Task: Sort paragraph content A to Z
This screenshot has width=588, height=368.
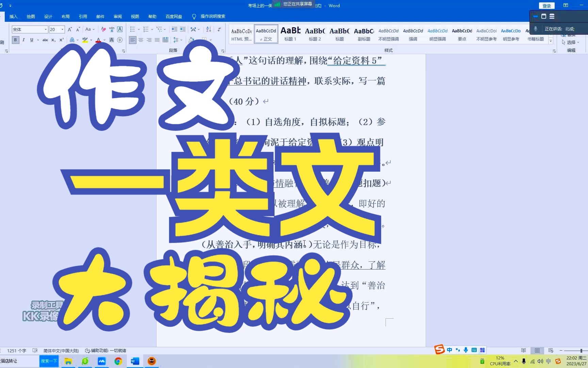Action: (x=209, y=30)
